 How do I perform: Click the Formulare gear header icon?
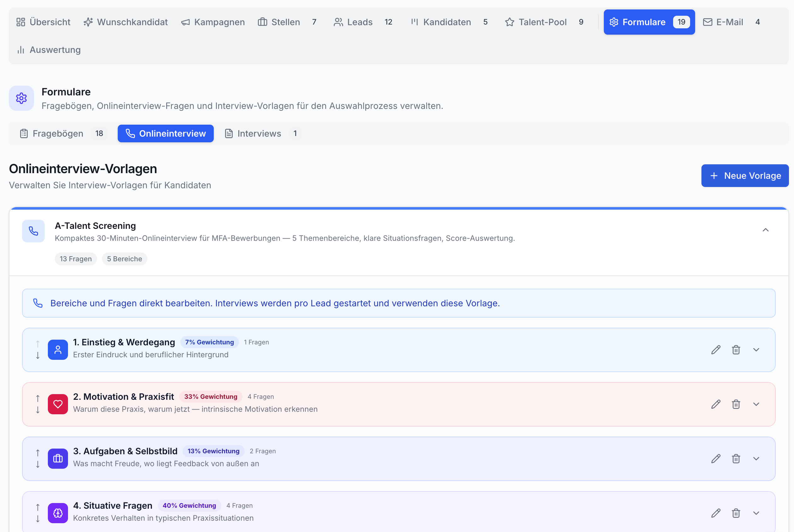pyautogui.click(x=21, y=98)
